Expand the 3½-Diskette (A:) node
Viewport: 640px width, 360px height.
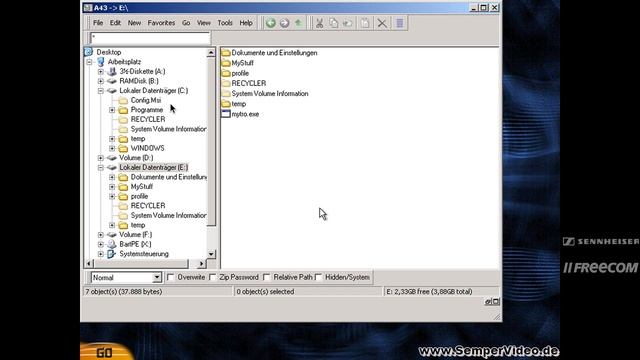point(101,71)
